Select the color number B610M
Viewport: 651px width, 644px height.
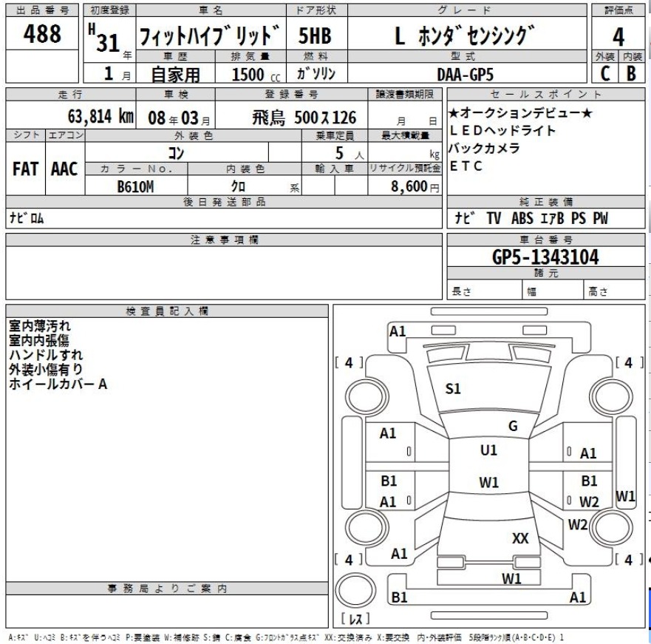click(x=136, y=186)
